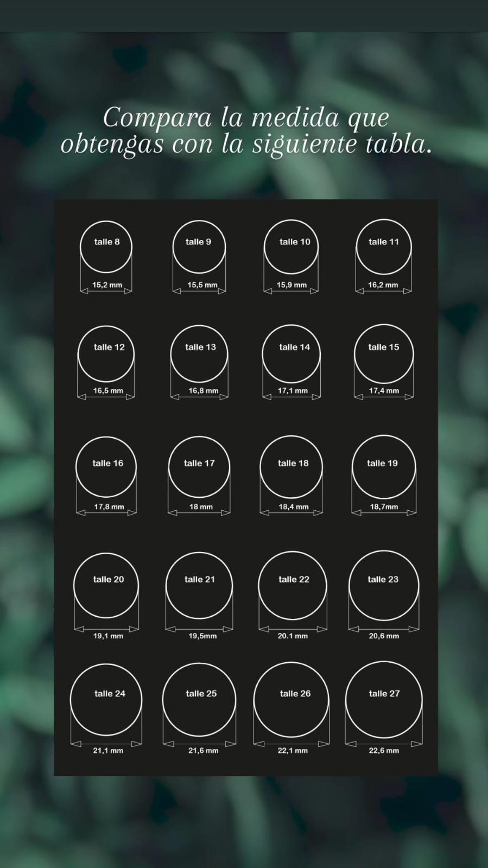Viewport: 488px width, 868px height.
Task: Select the '21,1 mm' measurement text
Action: click(x=108, y=750)
